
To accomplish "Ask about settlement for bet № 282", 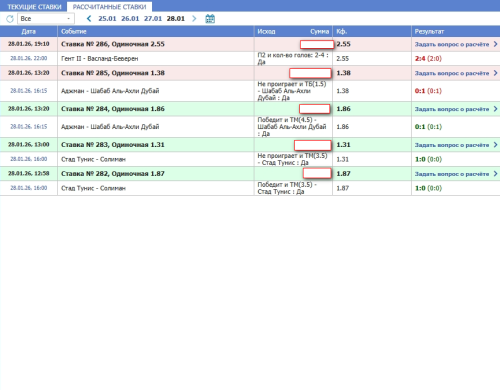I will 452,174.
